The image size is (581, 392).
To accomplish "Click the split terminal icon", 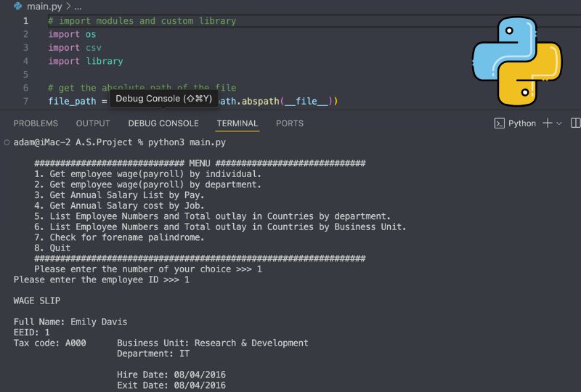I will click(x=575, y=123).
